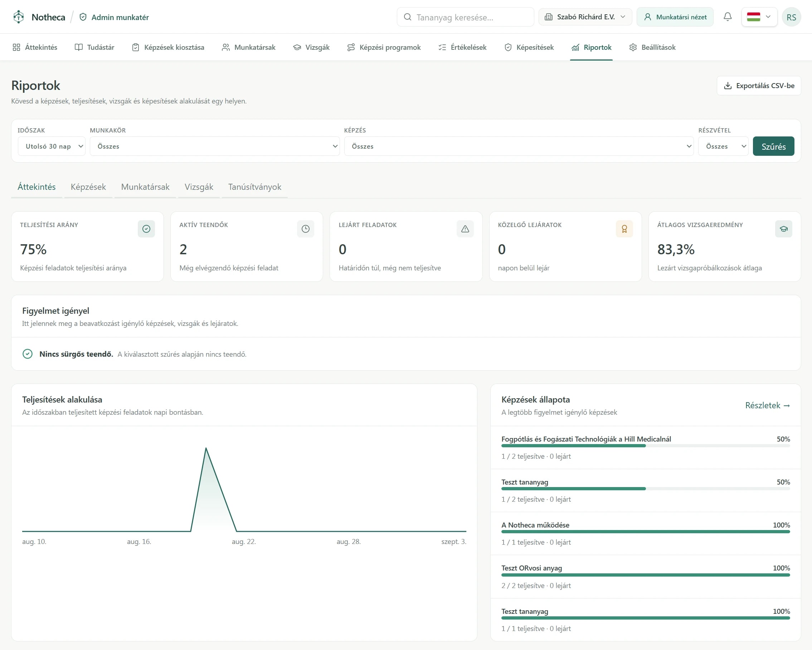The height and width of the screenshot is (650, 812).
Task: Open the Részletek link
Action: click(x=767, y=405)
